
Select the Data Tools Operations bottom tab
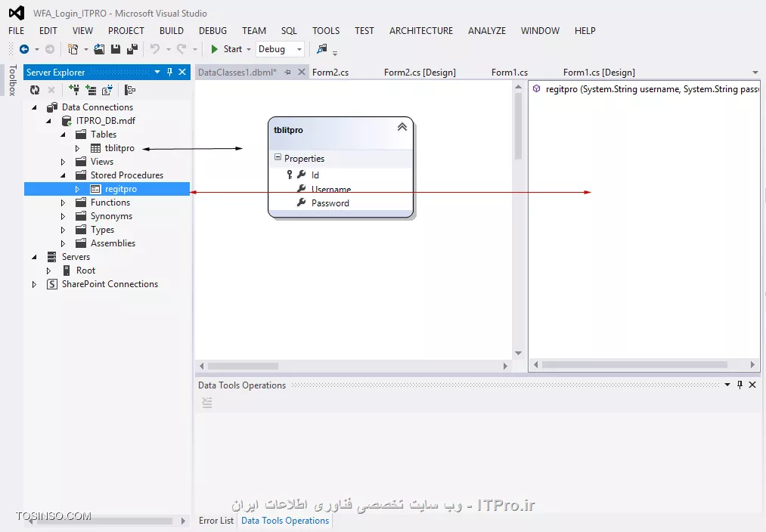point(285,520)
